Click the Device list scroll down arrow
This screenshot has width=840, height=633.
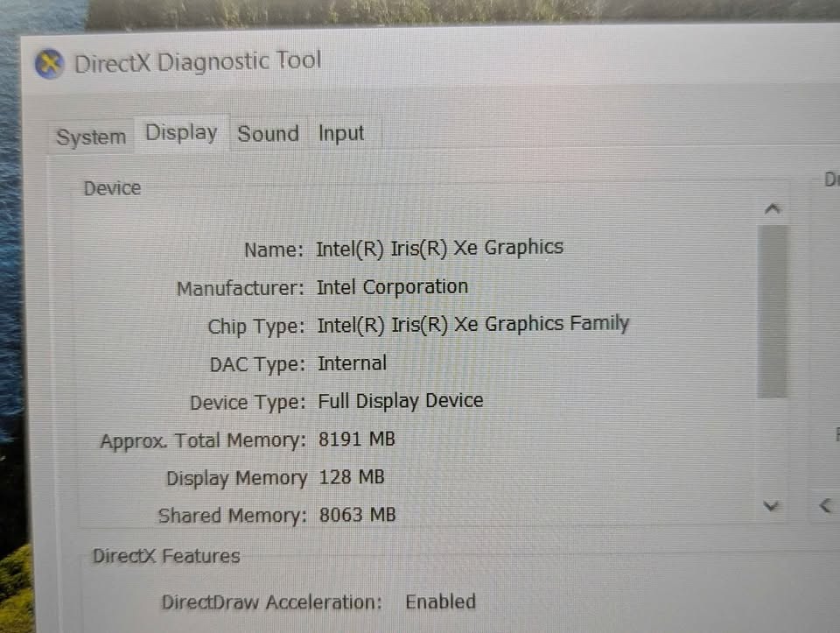(x=771, y=505)
